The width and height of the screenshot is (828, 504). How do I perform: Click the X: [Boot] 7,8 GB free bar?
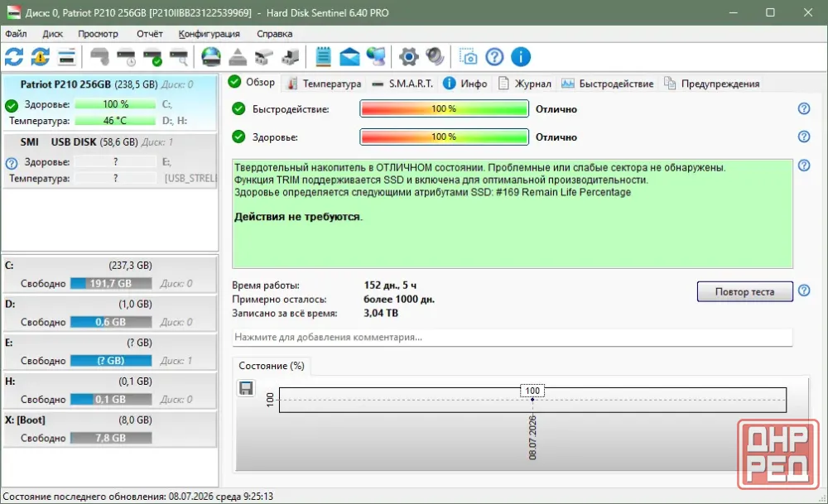click(x=111, y=438)
